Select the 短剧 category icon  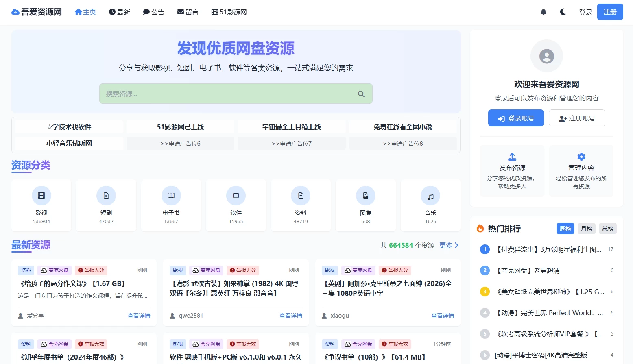point(106,195)
